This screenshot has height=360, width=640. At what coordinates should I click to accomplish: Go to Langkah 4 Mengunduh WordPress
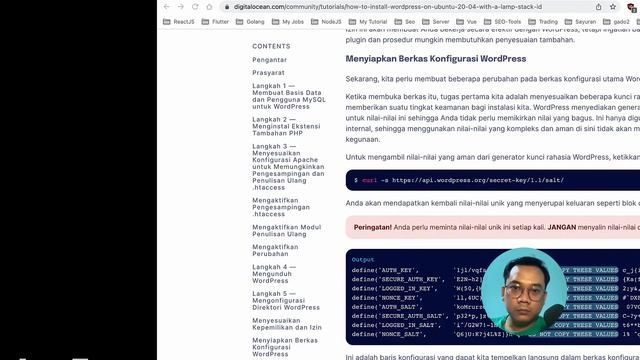click(x=274, y=274)
